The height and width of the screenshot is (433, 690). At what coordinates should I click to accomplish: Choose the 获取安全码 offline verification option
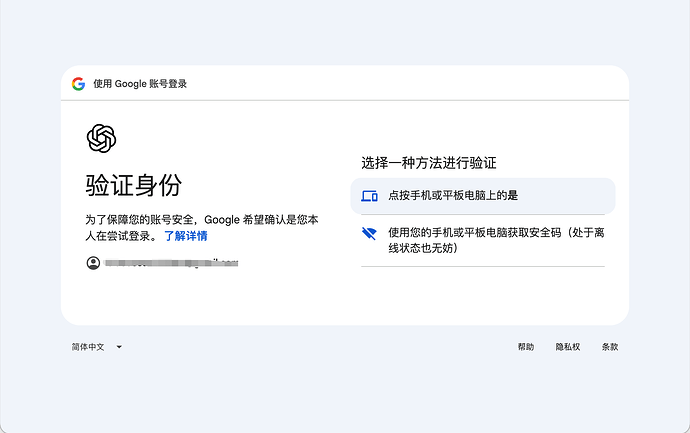coord(483,240)
